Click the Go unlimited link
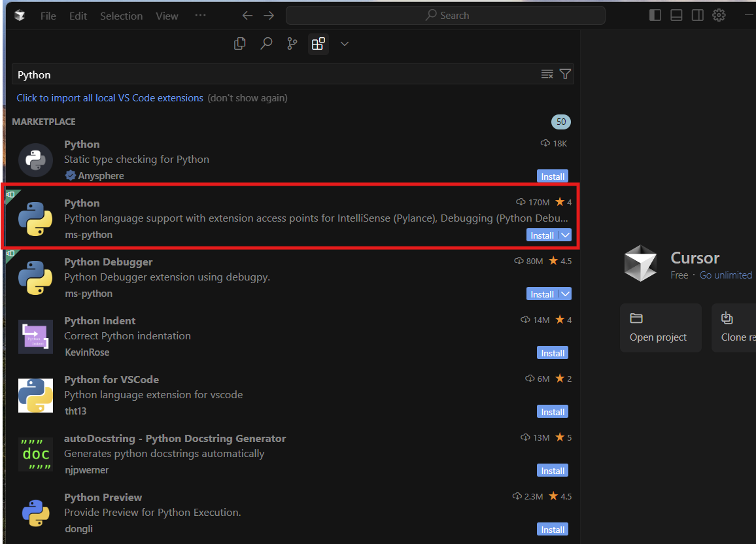Viewport: 756px width, 544px height. pos(726,275)
